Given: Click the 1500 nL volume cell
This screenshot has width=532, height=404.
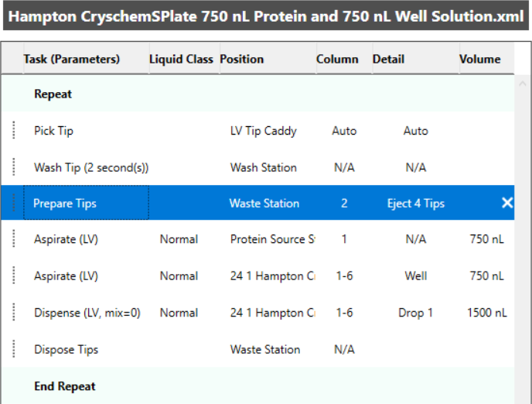Looking at the screenshot, I should [486, 313].
